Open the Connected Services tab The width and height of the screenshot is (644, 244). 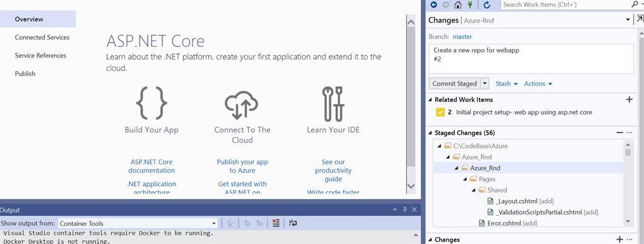[x=42, y=37]
